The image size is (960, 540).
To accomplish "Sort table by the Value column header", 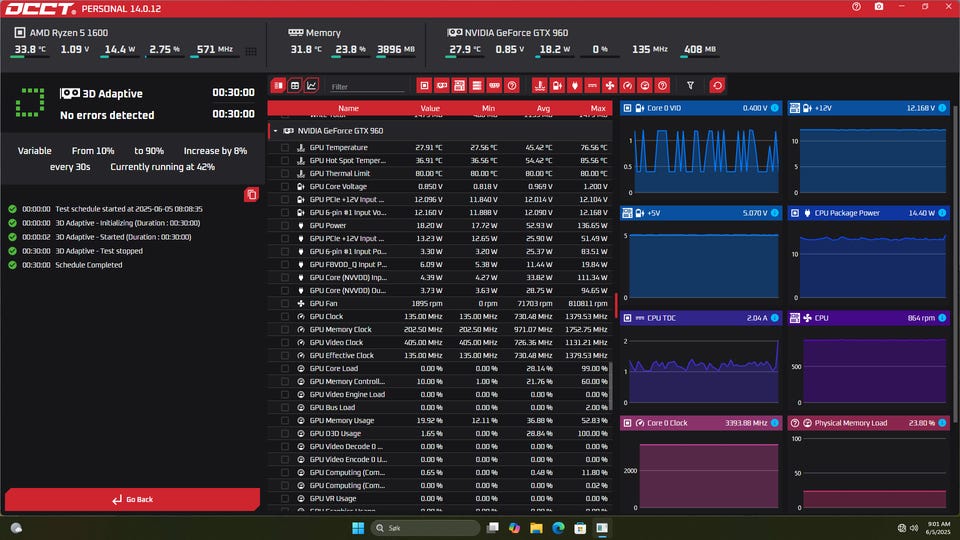I will coord(430,108).
